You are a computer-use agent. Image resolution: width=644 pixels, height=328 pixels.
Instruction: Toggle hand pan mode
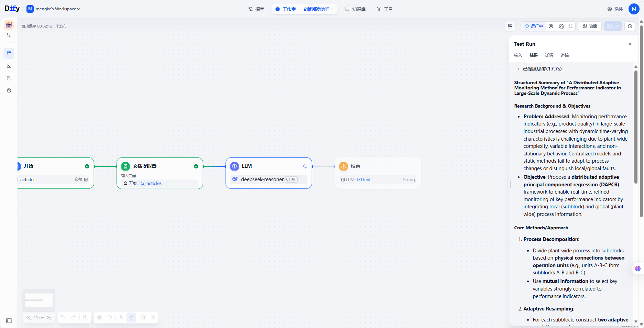[x=131, y=318]
